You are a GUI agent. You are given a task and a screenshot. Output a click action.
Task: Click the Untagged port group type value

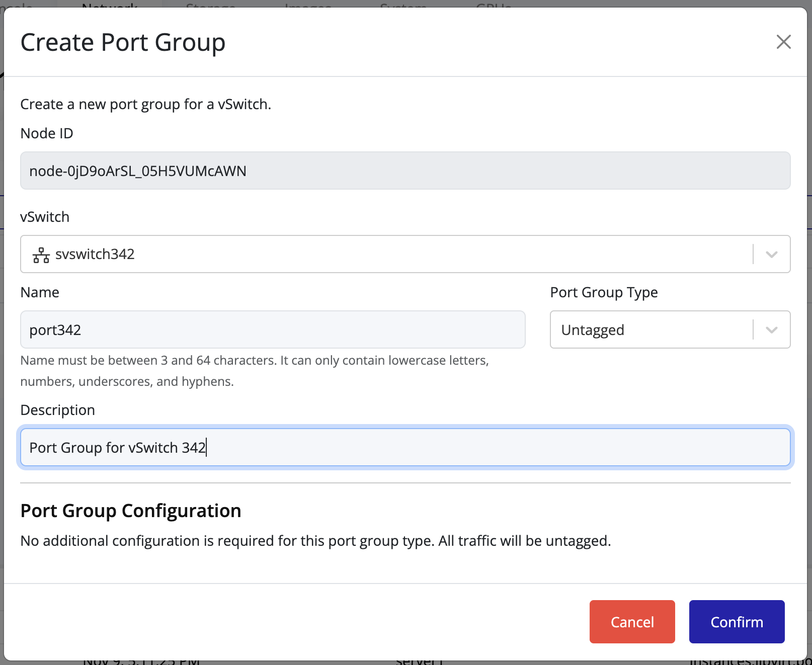click(x=593, y=330)
